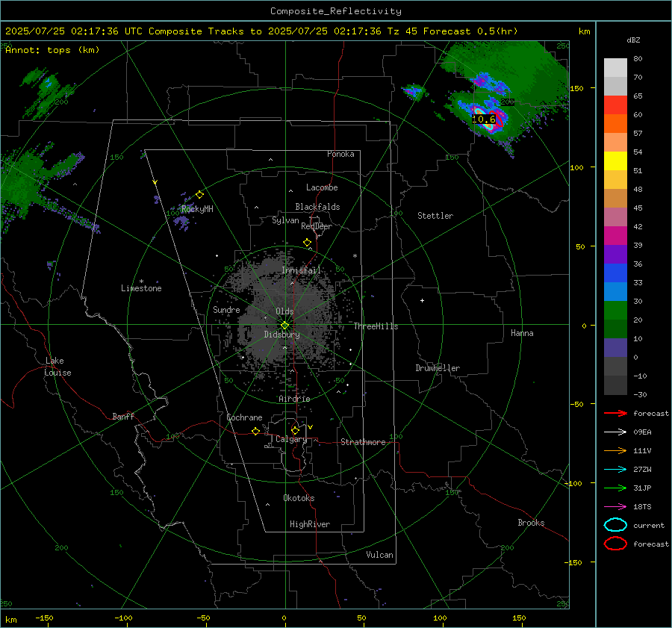Image resolution: width=672 pixels, height=628 pixels.
Task: Click the -30 dBZ value at scale bottom
Action: 640,394
